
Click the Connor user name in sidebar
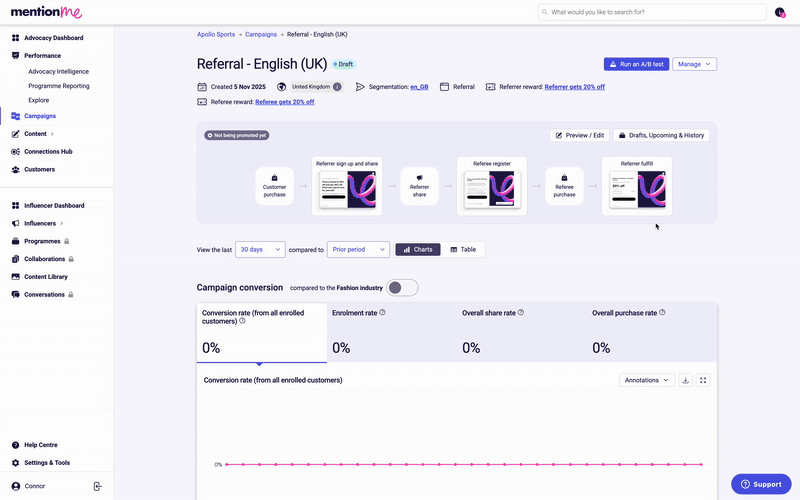coord(35,486)
